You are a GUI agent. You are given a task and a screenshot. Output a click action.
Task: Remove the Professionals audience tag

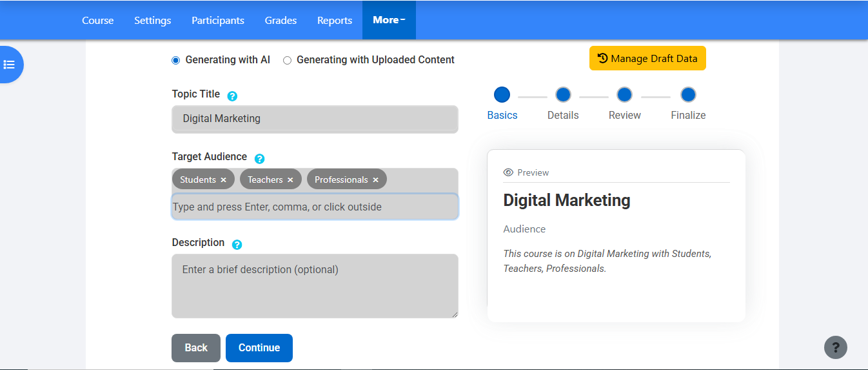375,180
